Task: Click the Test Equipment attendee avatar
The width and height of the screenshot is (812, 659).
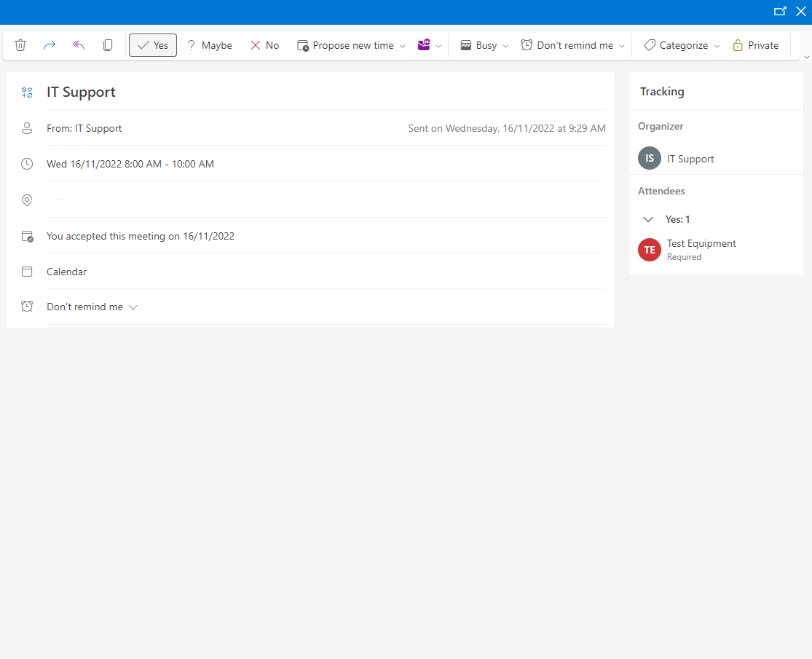Action: (x=649, y=250)
